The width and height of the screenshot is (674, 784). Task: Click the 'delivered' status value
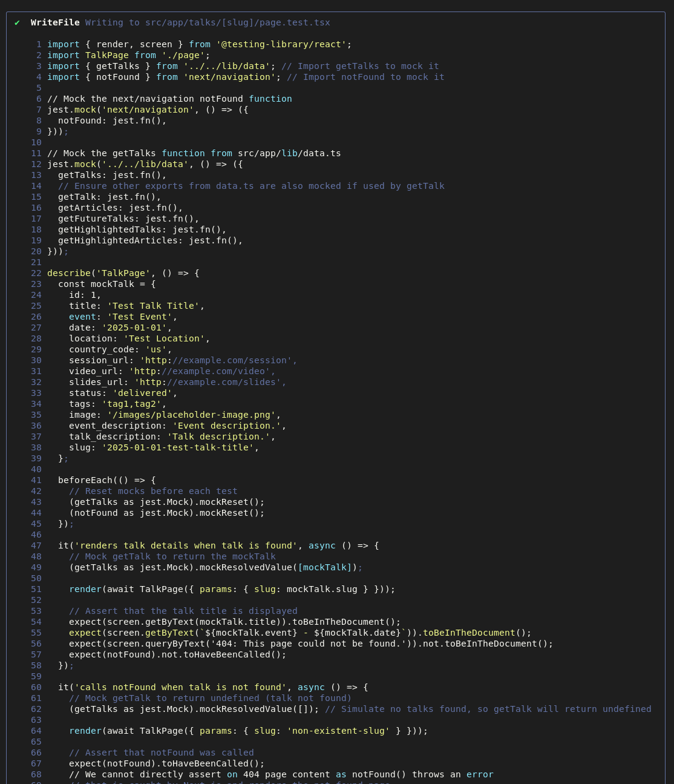142,393
